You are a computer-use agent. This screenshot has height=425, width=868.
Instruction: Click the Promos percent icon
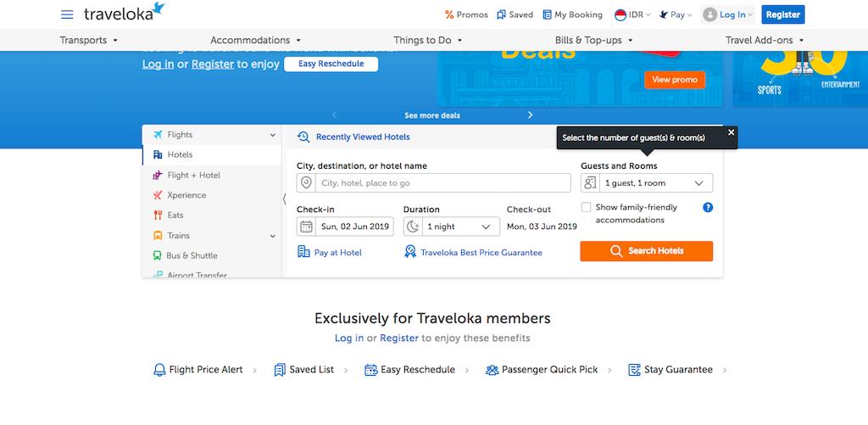click(x=449, y=15)
